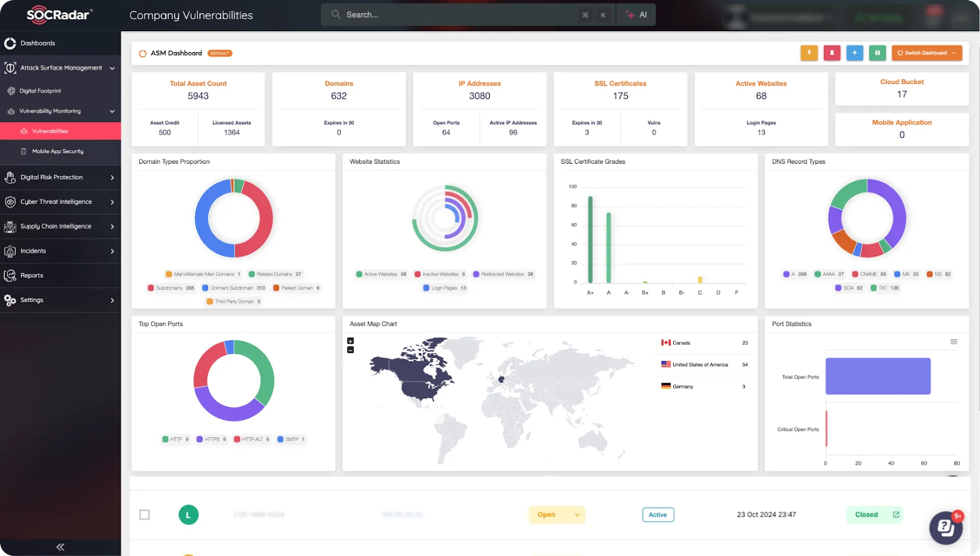Open the Port Statistics hamburger menu
Screen dimensions: 980x556
tap(954, 341)
